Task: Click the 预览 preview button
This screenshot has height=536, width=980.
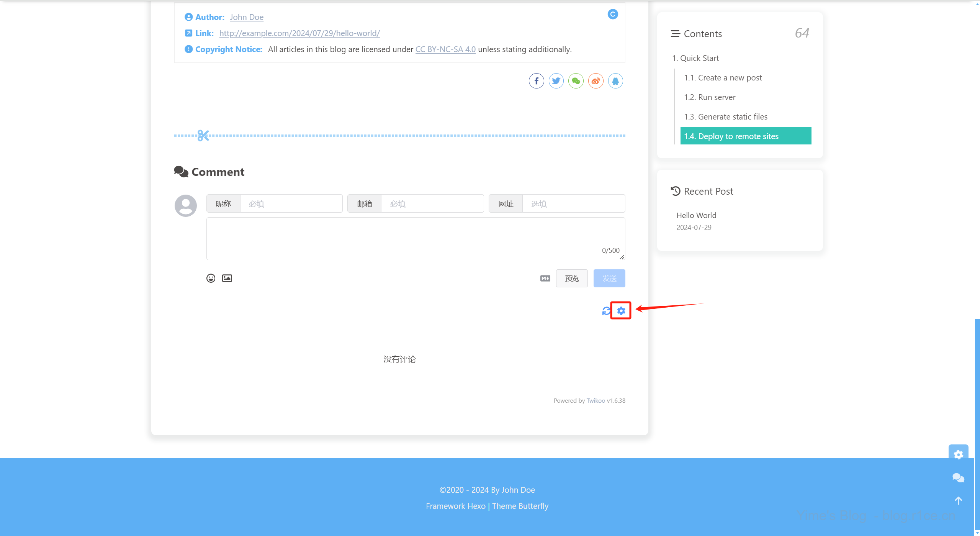Action: click(571, 278)
